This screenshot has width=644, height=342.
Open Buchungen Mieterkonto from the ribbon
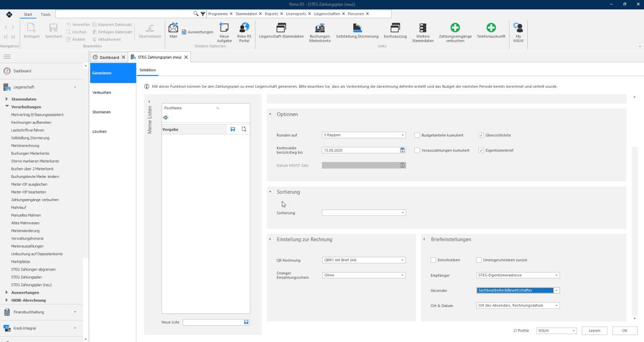tap(320, 33)
